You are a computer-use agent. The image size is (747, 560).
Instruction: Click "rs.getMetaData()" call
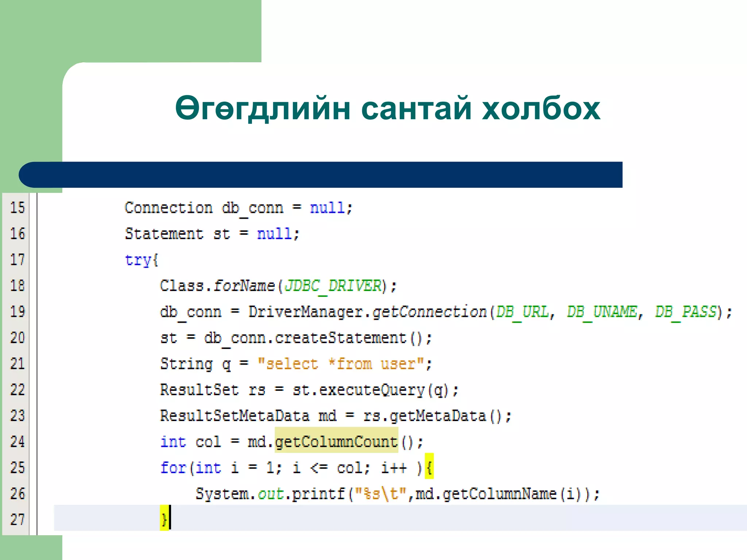(x=433, y=416)
